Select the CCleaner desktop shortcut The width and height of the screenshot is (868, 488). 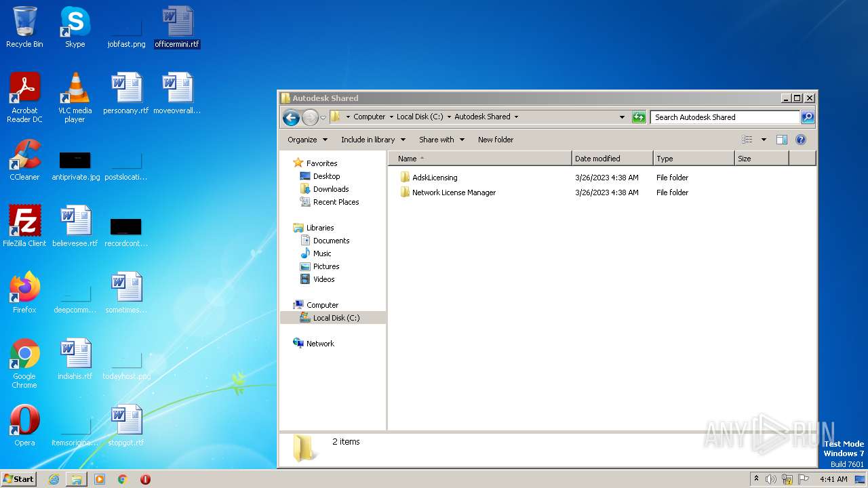tap(24, 160)
